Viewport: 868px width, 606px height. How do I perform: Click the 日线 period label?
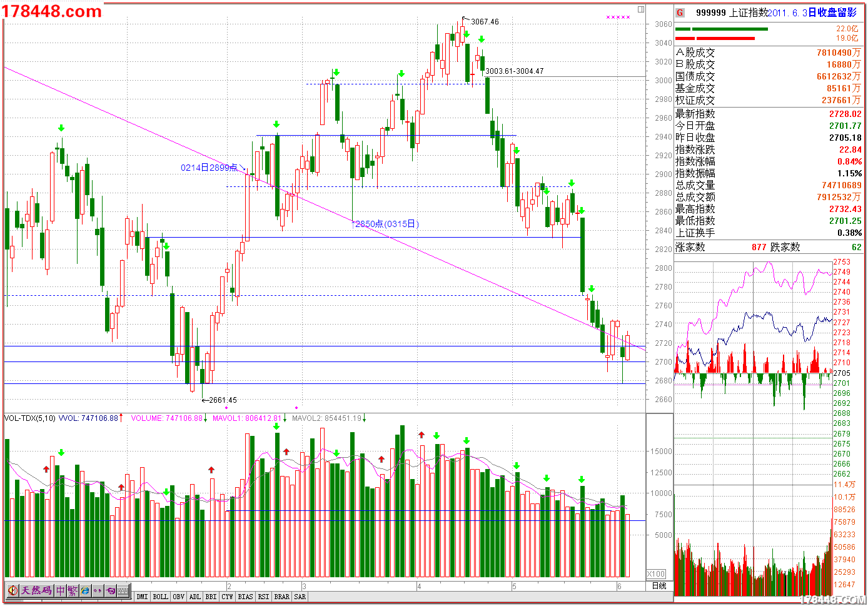click(659, 586)
